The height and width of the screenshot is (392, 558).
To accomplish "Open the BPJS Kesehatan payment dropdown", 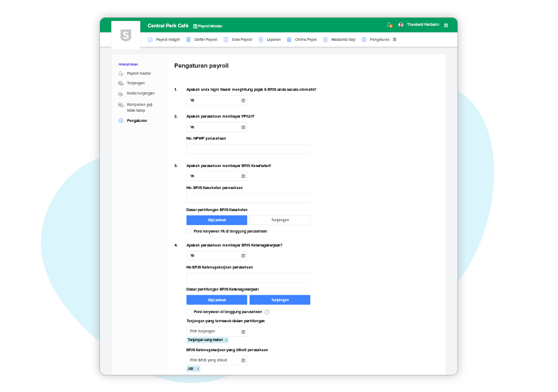I will 217,176.
